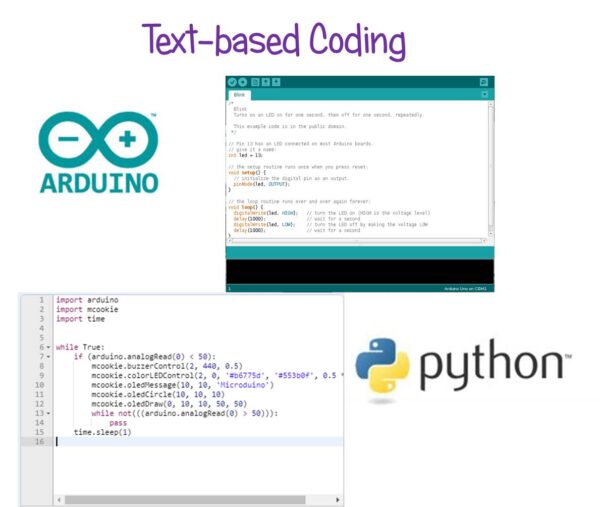
Task: Click the 'void loop() {' line
Action: point(246,207)
